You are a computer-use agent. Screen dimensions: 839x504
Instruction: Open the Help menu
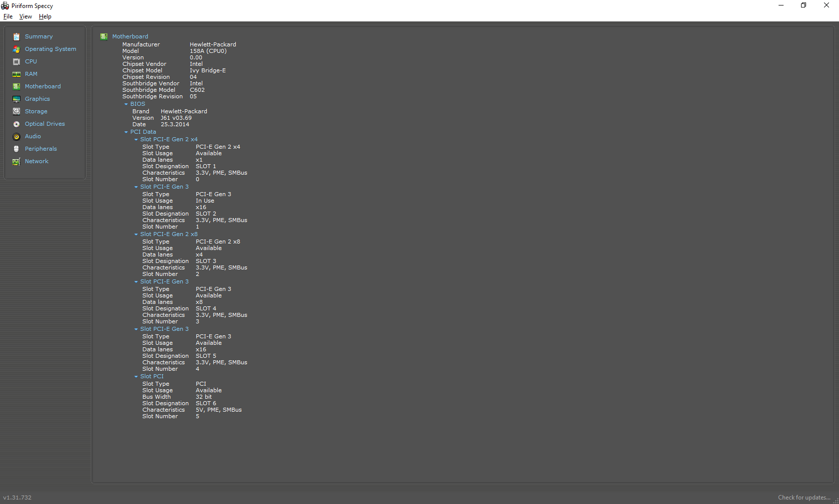(45, 16)
